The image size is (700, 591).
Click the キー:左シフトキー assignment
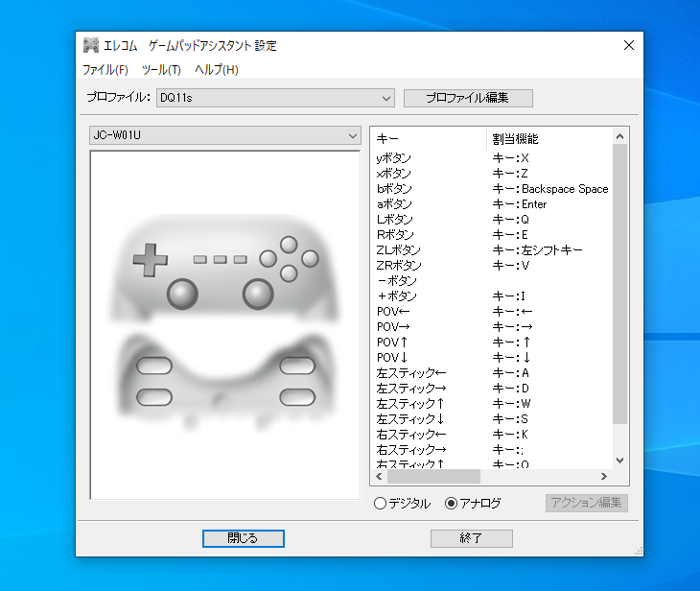[x=538, y=250]
